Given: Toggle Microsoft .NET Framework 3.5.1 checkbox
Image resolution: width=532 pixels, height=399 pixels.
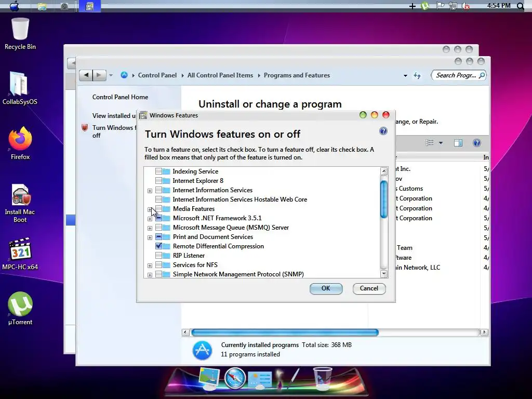Looking at the screenshot, I should pos(158,218).
